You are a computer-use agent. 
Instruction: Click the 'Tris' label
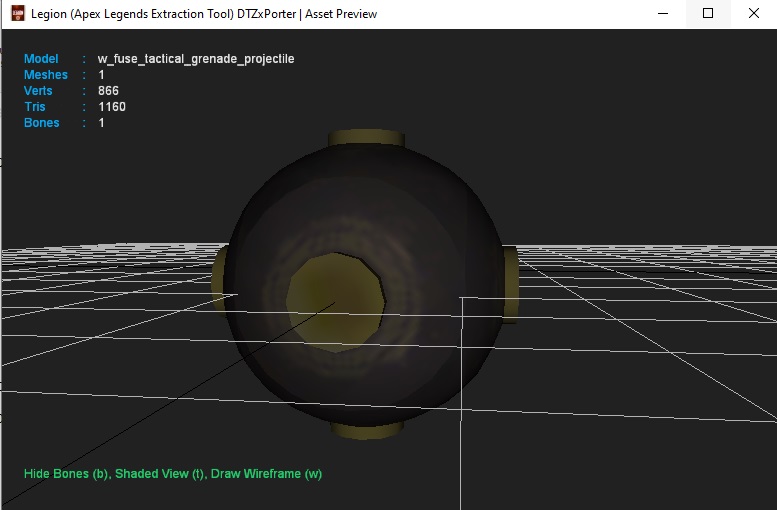pos(35,107)
